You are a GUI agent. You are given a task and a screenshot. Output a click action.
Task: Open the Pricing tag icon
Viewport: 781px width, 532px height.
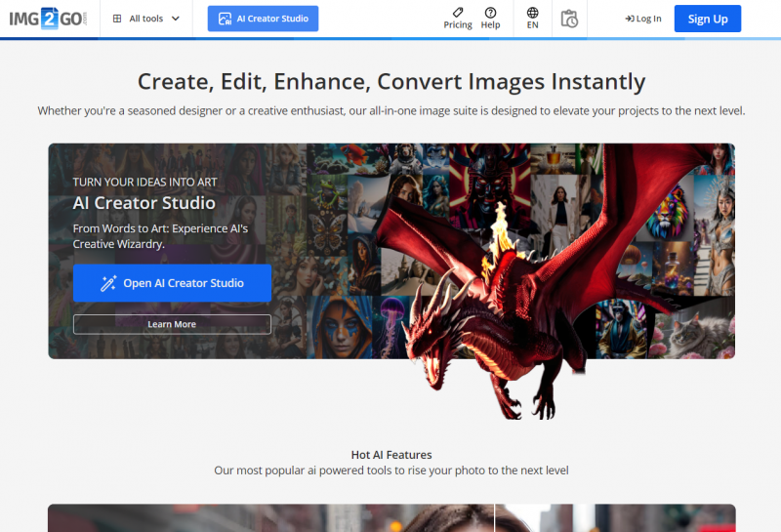pyautogui.click(x=458, y=12)
